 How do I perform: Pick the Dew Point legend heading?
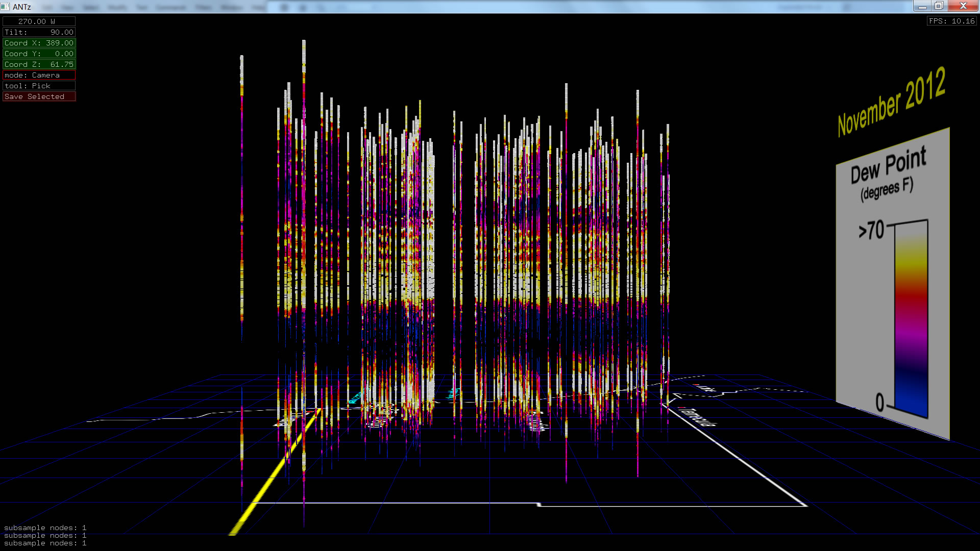tap(888, 166)
